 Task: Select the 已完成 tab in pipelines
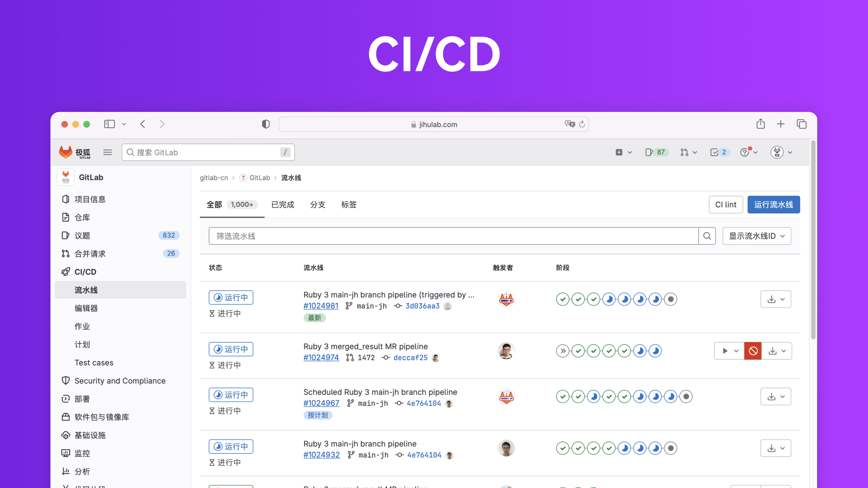(283, 204)
